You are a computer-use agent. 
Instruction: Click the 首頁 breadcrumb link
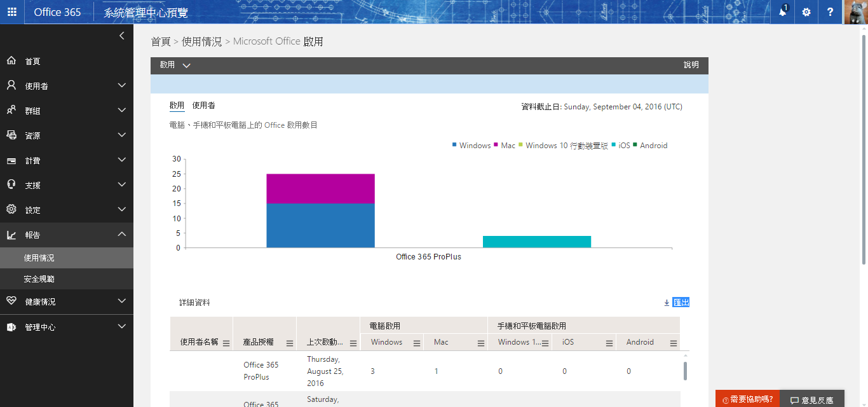pos(161,41)
